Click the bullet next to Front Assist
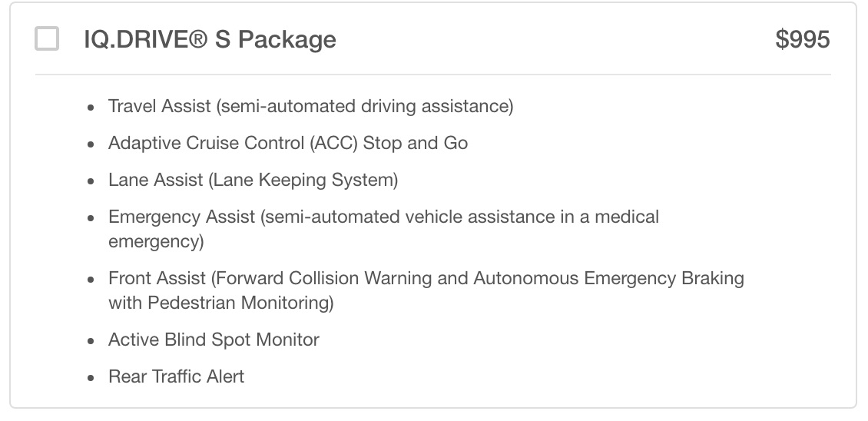Image resolution: width=868 pixels, height=421 pixels. (x=91, y=279)
